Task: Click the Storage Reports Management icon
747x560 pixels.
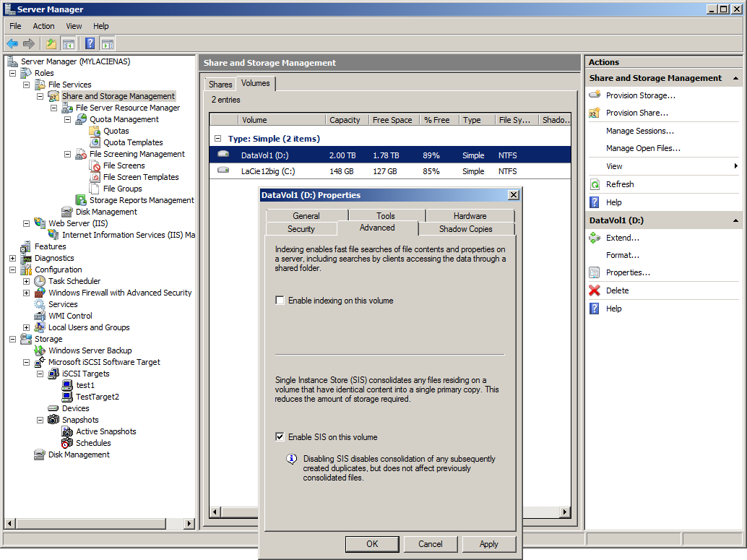Action: [x=81, y=200]
